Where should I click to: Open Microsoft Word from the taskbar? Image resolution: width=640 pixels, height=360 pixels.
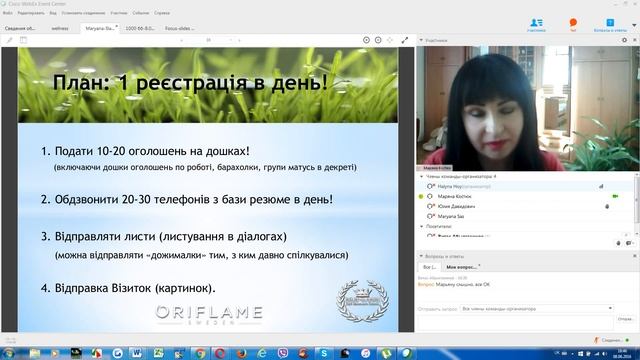(x=137, y=353)
